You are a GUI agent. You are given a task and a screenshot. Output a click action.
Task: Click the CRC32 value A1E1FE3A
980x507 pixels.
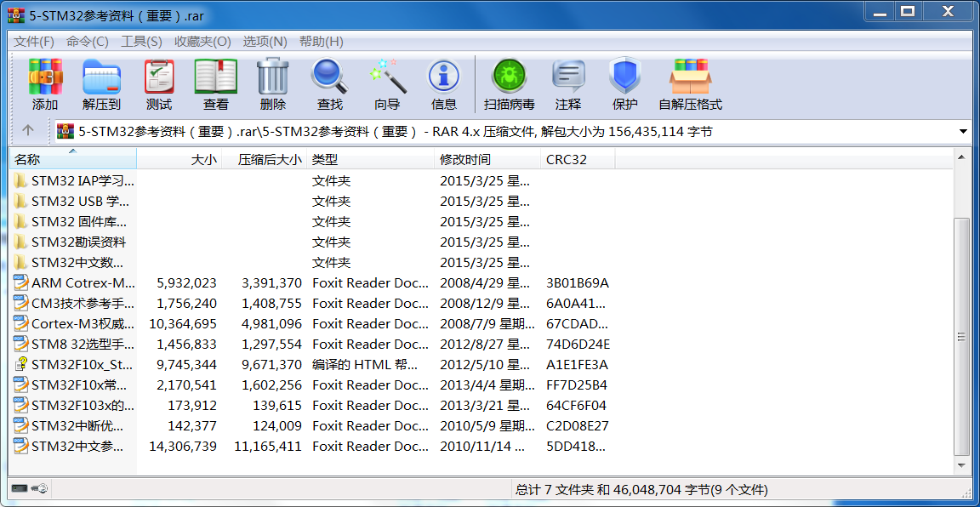click(577, 364)
